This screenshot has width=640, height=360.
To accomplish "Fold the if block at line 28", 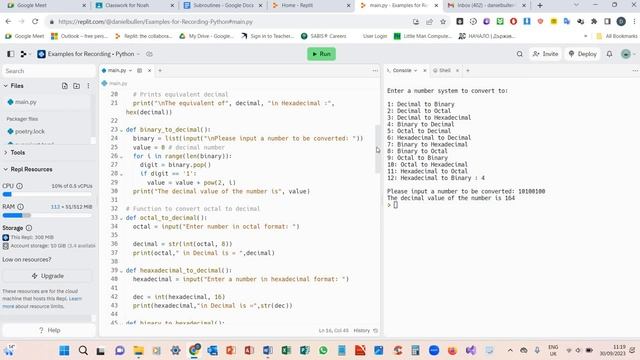I will pyautogui.click(x=121, y=174).
